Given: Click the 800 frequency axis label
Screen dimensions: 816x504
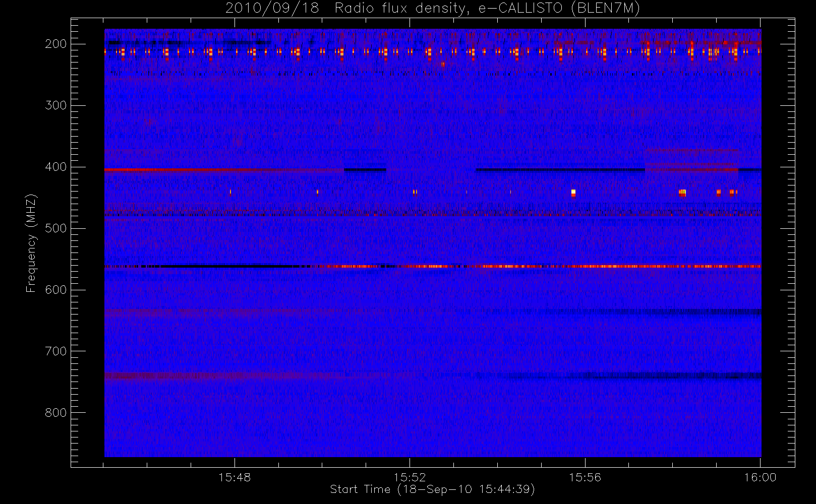Looking at the screenshot, I should click(x=55, y=413).
